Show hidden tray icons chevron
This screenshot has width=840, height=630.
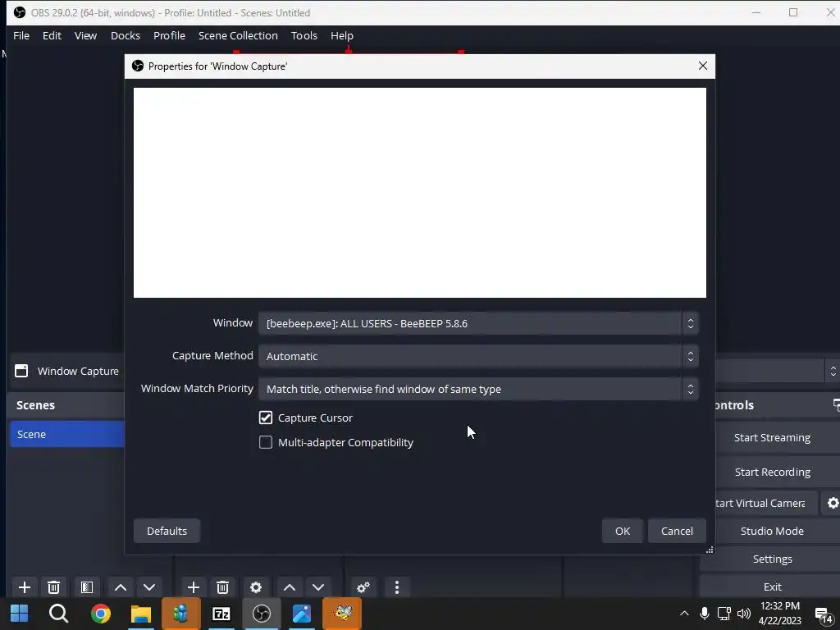point(684,614)
